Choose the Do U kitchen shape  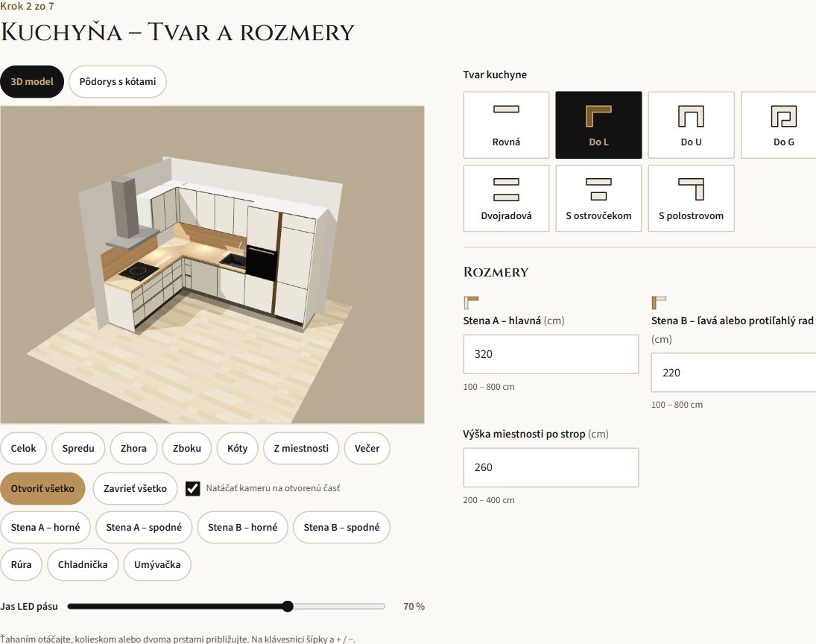point(691,125)
